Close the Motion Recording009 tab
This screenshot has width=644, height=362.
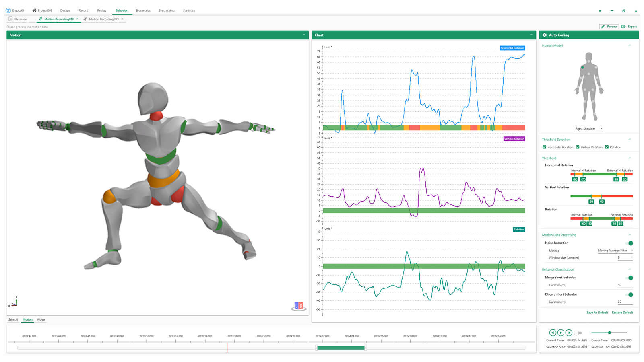coord(122,19)
